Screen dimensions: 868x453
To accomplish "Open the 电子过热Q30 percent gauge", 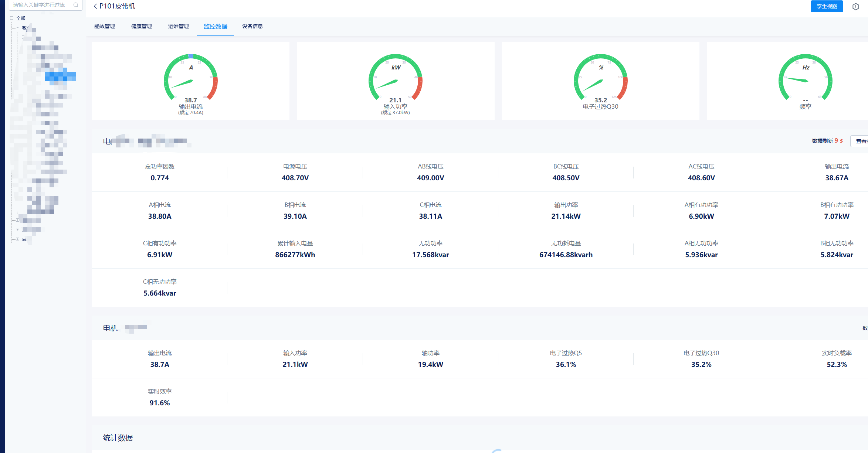I will tap(601, 78).
